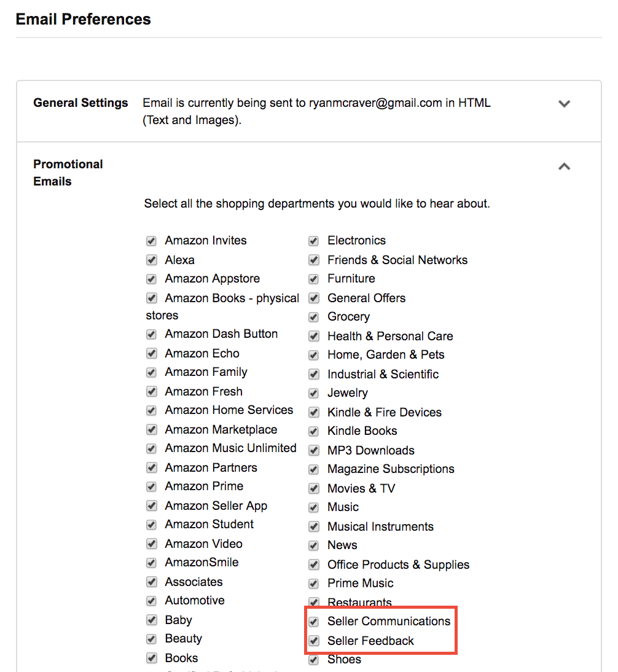Toggle the Amazon Appstore checkbox
This screenshot has height=672, width=618.
(151, 279)
